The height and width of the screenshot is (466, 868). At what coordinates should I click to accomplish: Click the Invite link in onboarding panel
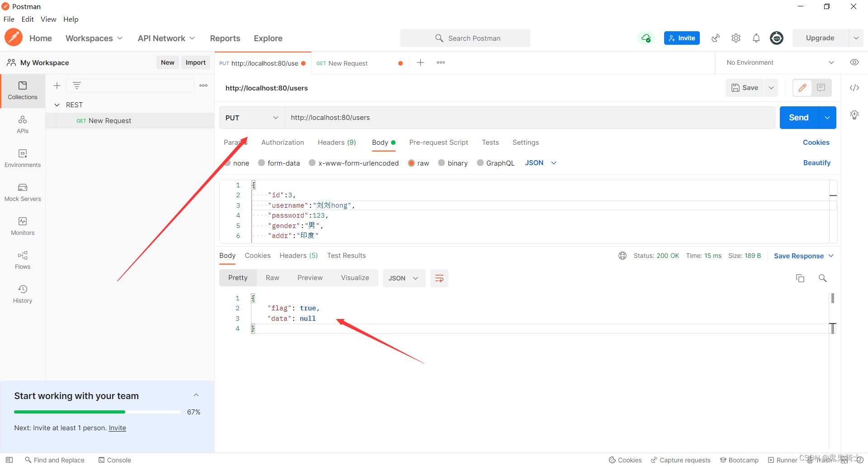click(118, 428)
